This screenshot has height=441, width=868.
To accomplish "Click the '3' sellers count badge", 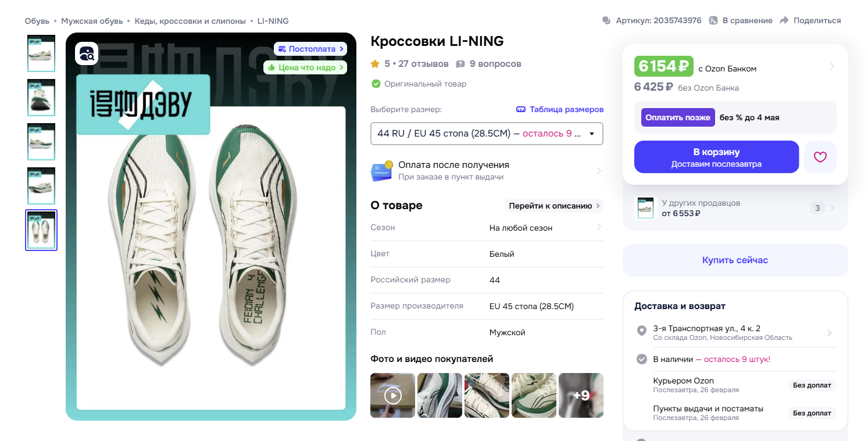I will click(x=817, y=208).
